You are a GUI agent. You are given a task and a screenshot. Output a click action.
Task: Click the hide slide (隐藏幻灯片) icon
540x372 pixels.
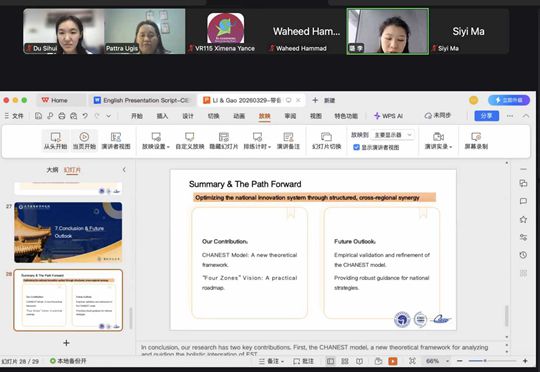224,137
